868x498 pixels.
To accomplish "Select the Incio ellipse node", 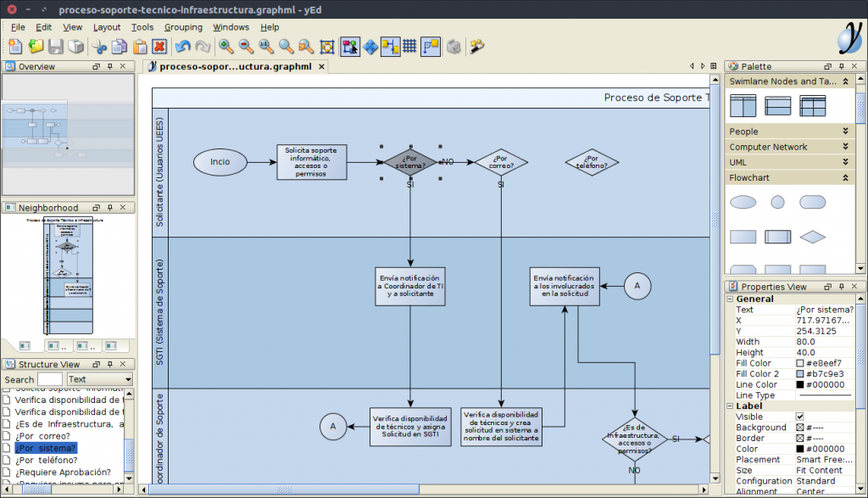I will coord(220,162).
